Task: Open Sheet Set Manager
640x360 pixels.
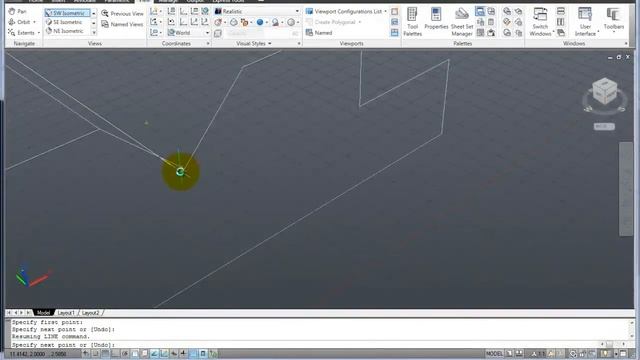Action: tap(462, 22)
